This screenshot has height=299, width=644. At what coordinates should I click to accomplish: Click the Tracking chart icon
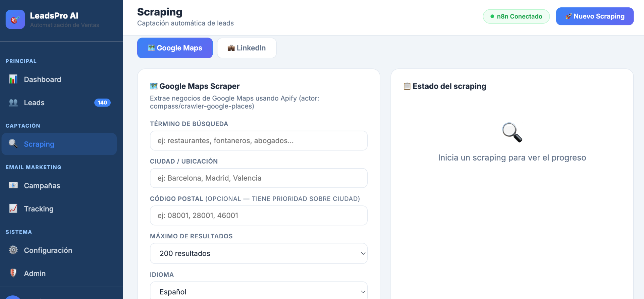coord(13,208)
